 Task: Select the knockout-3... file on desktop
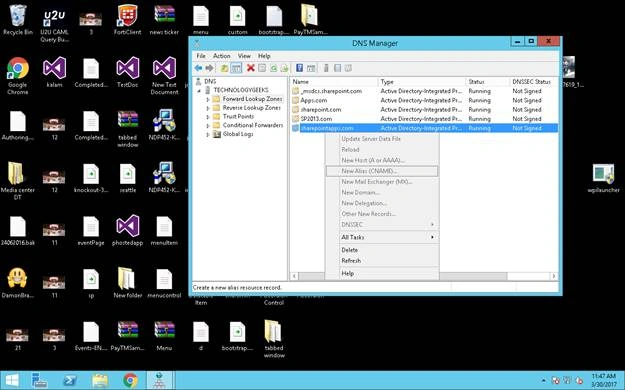tap(91, 178)
